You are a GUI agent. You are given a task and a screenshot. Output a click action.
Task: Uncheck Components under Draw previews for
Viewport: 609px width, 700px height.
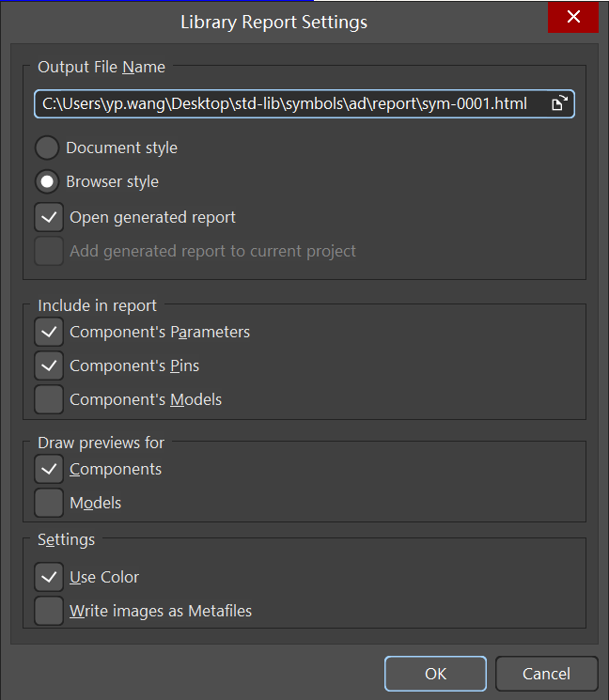tap(49, 469)
